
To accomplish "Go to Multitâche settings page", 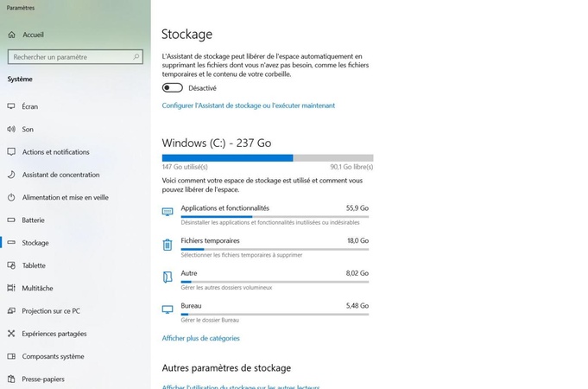I will tap(37, 288).
